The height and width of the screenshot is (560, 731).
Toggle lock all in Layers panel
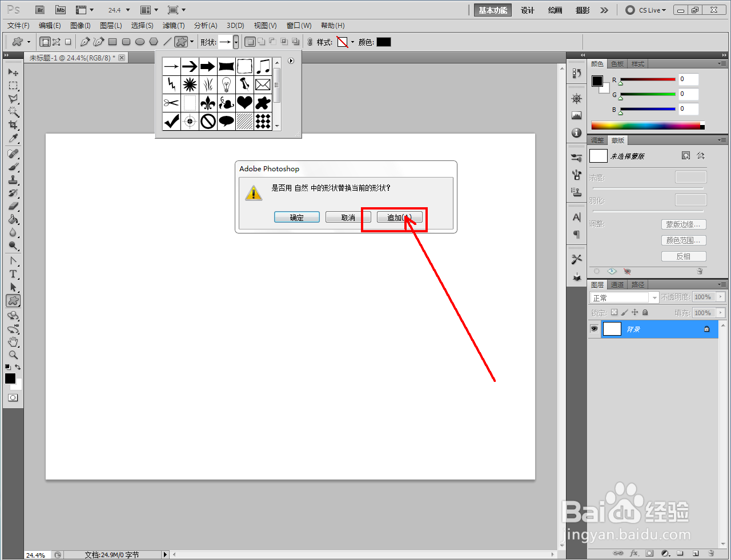[x=645, y=312]
